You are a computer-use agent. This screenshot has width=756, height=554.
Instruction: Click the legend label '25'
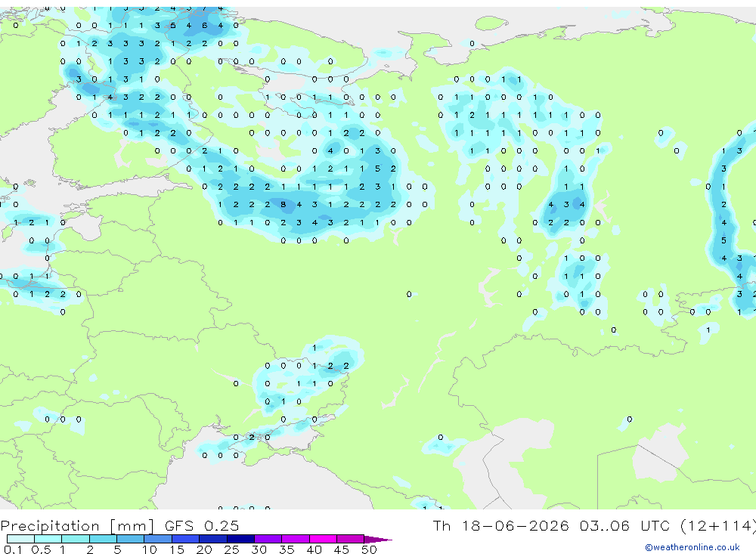(231, 549)
